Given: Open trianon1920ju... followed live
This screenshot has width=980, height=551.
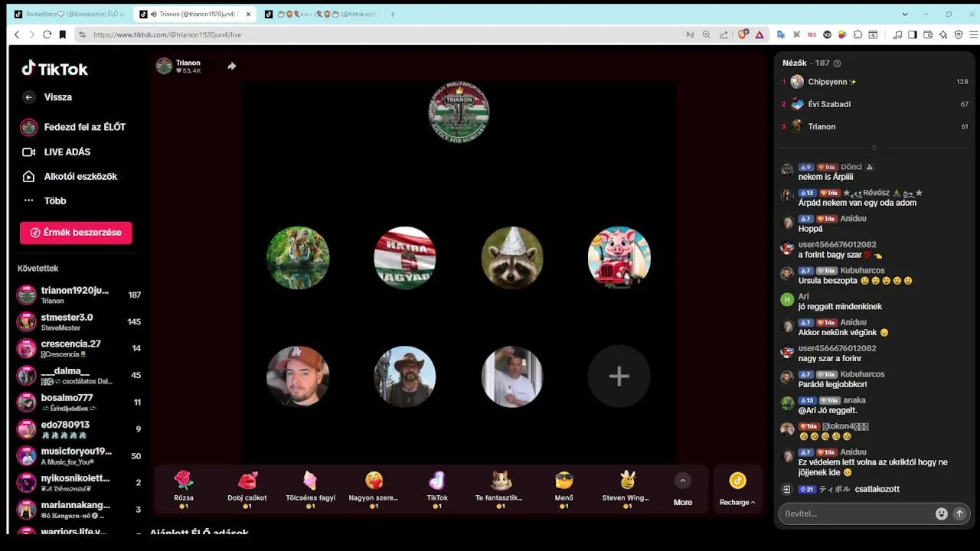Looking at the screenshot, I should pyautogui.click(x=79, y=295).
